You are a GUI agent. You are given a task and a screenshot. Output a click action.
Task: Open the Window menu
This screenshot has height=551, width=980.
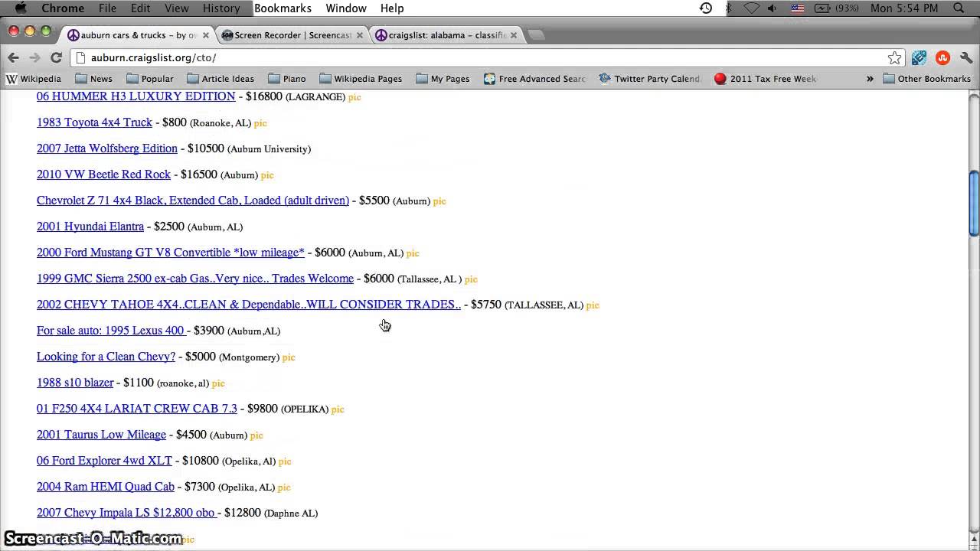346,8
